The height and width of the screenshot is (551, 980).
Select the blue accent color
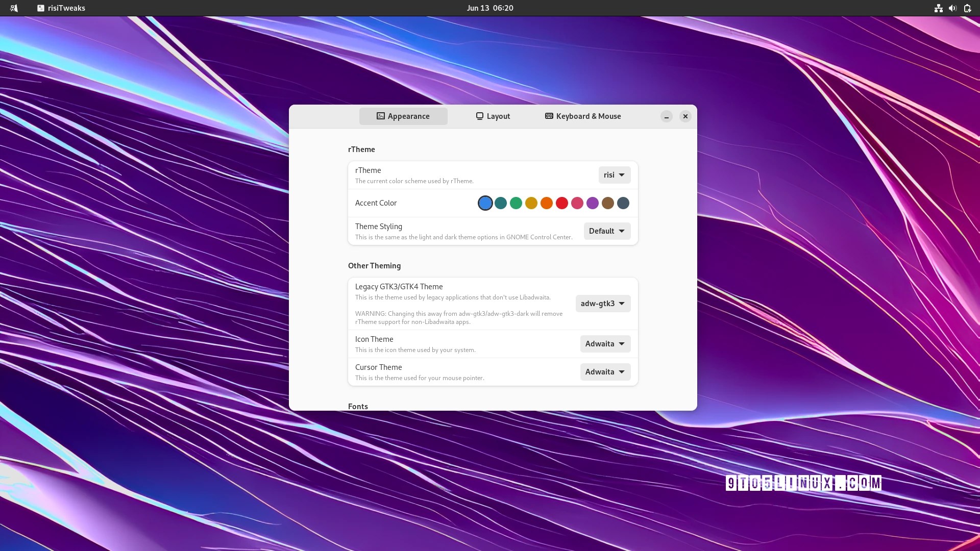[x=485, y=203]
